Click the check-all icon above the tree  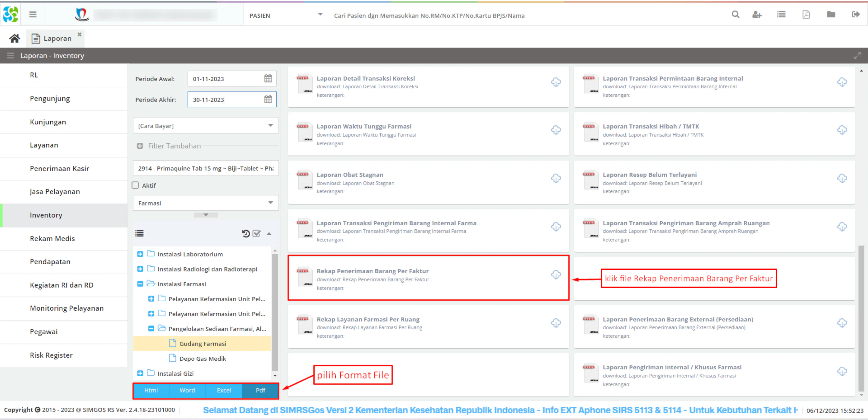[256, 233]
